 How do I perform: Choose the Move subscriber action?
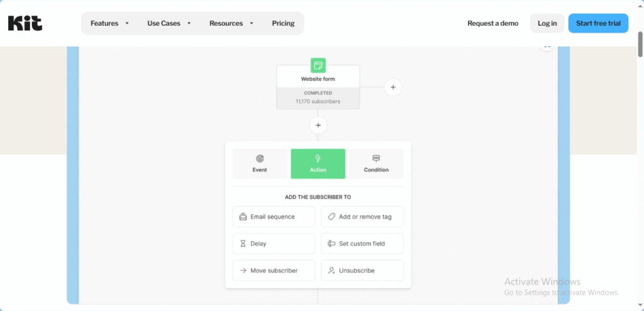[274, 270]
